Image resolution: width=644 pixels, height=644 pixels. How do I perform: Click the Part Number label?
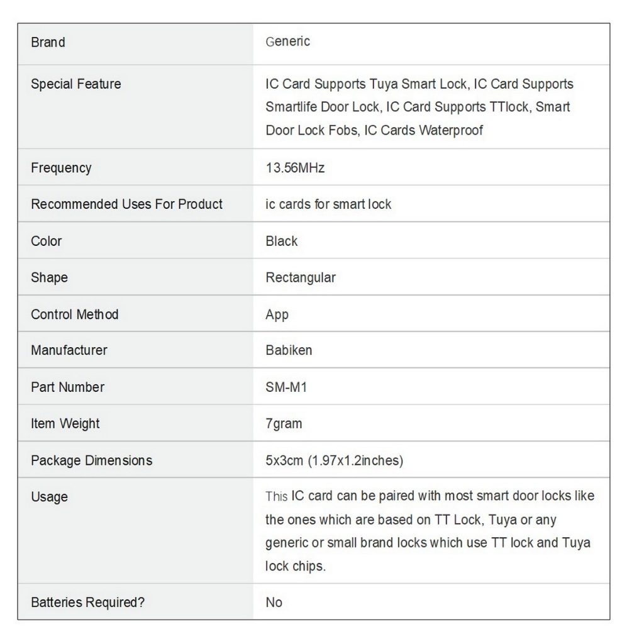pyautogui.click(x=68, y=387)
